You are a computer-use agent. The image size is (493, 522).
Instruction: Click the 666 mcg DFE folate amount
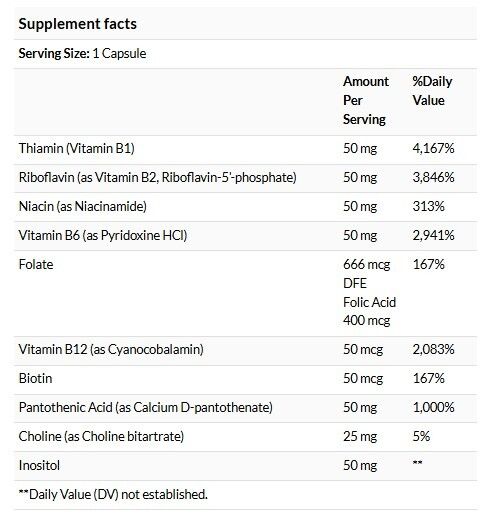(x=367, y=274)
